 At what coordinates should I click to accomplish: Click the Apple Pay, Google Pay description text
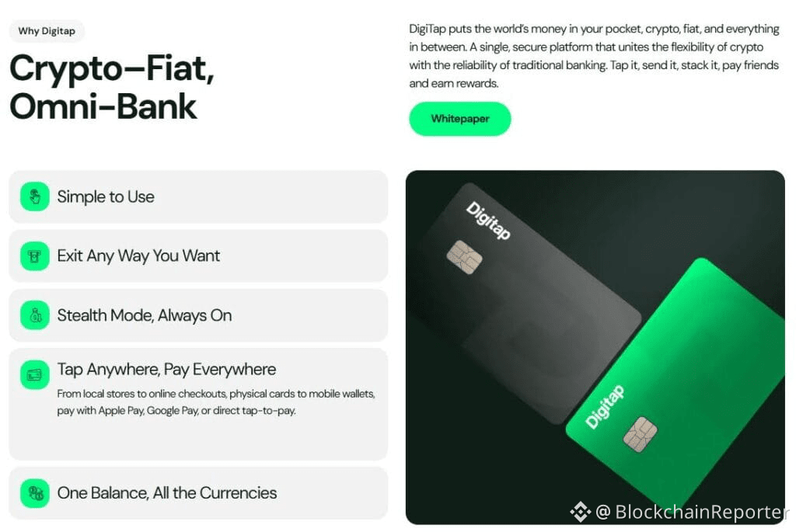[x=216, y=402]
